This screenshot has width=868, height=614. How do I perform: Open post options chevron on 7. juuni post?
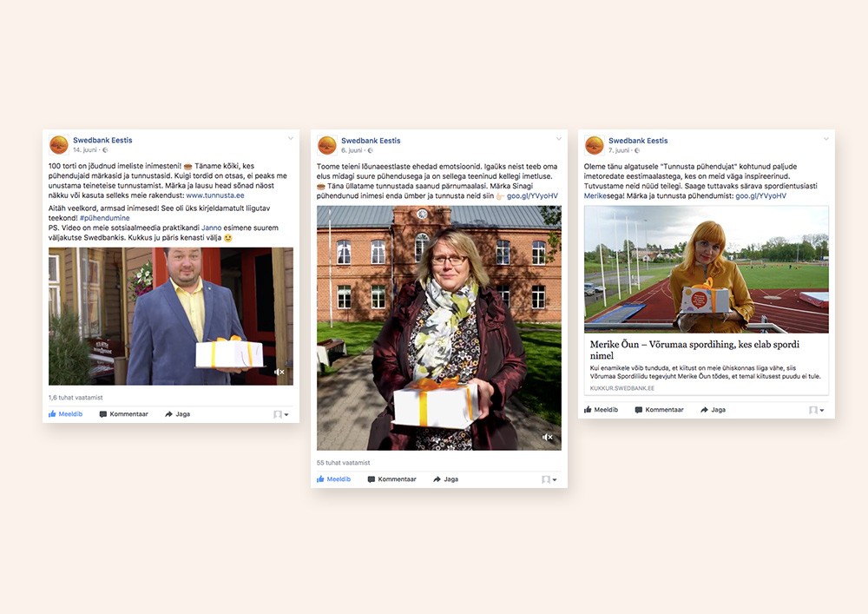point(826,139)
